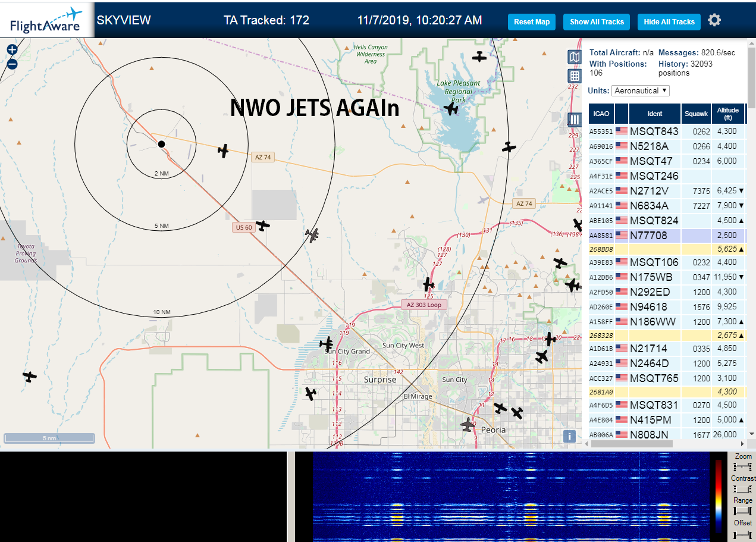Select the MSQT824 aircraft row
The width and height of the screenshot is (756, 542).
[667, 220]
